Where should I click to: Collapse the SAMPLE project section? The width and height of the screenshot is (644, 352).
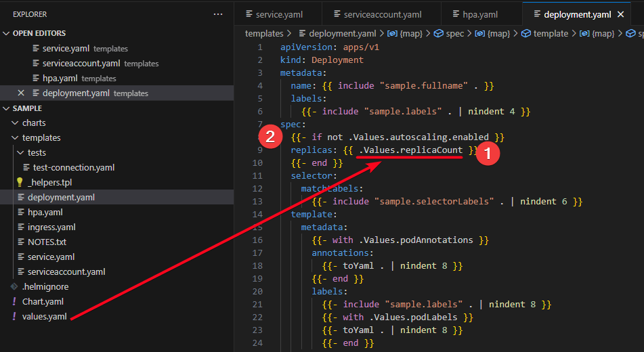click(6, 108)
